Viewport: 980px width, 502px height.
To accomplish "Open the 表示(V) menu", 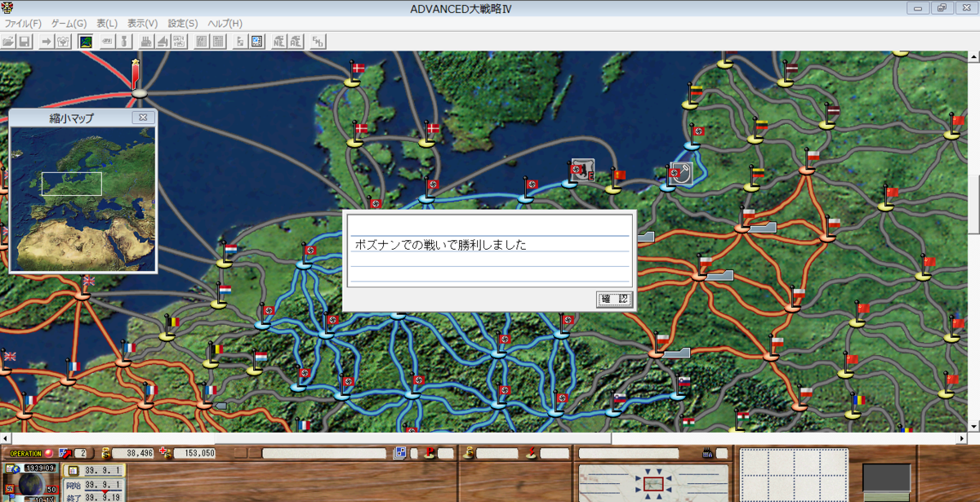I will click(142, 24).
